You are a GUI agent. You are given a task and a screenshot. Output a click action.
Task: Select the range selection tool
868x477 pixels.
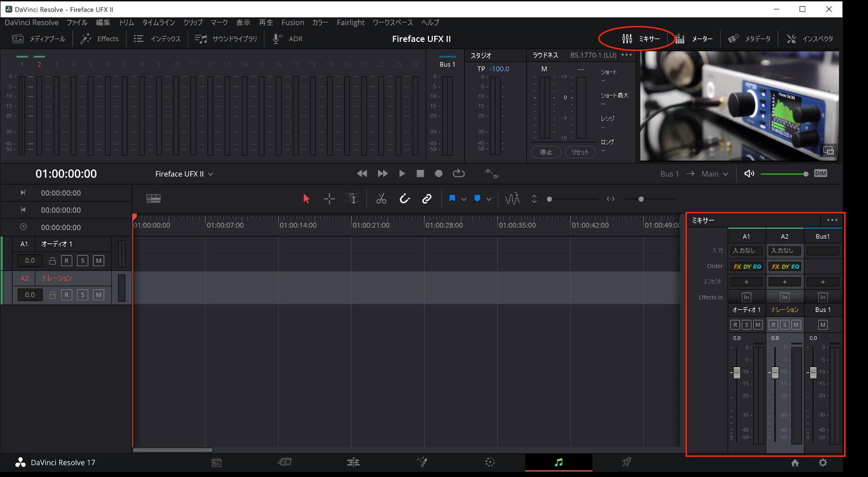(329, 199)
